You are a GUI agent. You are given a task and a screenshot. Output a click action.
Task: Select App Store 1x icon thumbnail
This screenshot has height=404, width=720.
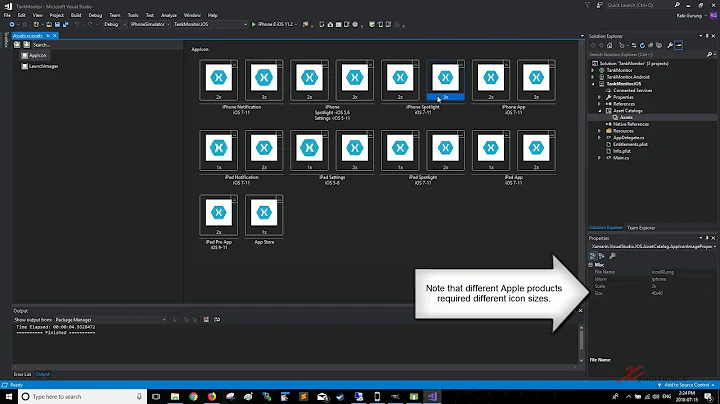[264, 215]
